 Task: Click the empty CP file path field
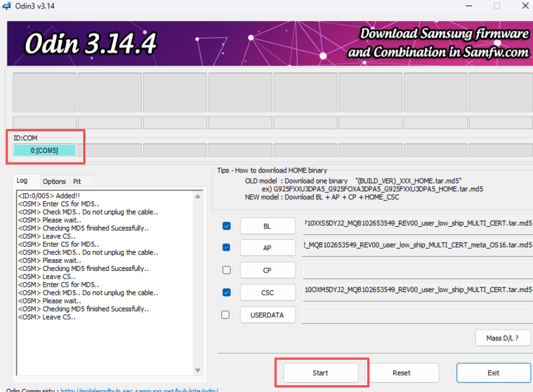[x=418, y=270]
